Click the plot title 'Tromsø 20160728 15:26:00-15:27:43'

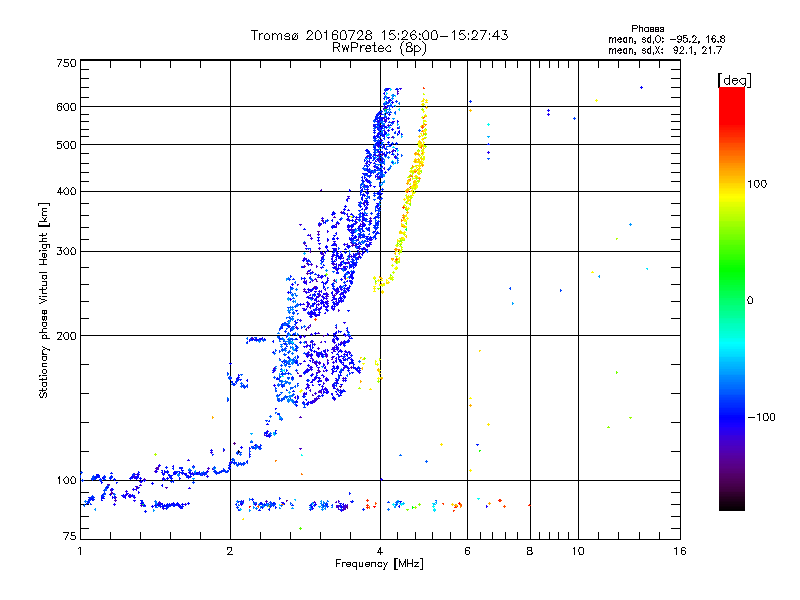[x=379, y=35]
